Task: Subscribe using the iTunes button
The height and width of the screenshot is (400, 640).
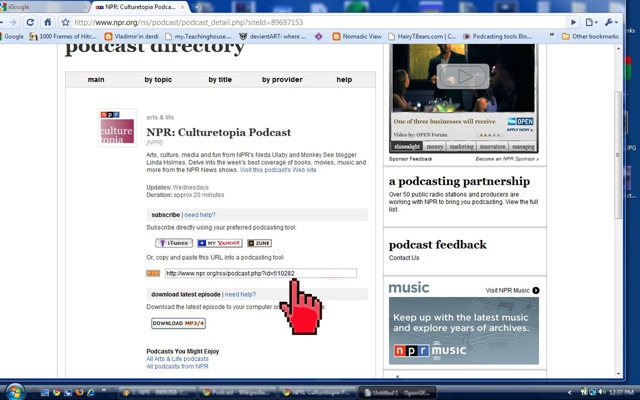Action: pyautogui.click(x=174, y=243)
